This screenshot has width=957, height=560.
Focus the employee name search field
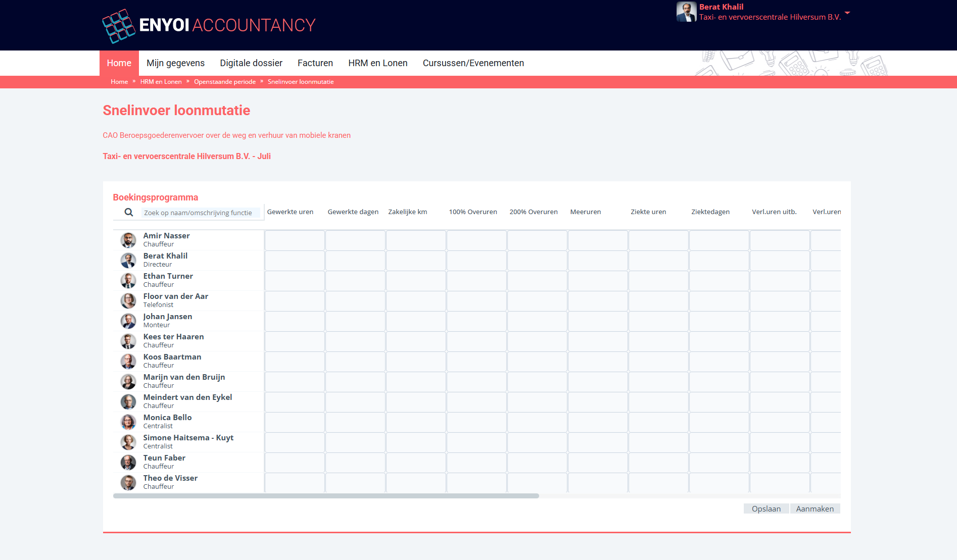tap(200, 213)
